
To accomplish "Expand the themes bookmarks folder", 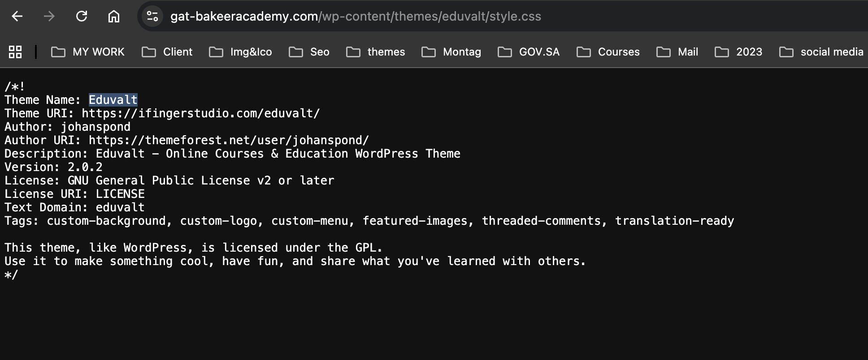I will [375, 52].
